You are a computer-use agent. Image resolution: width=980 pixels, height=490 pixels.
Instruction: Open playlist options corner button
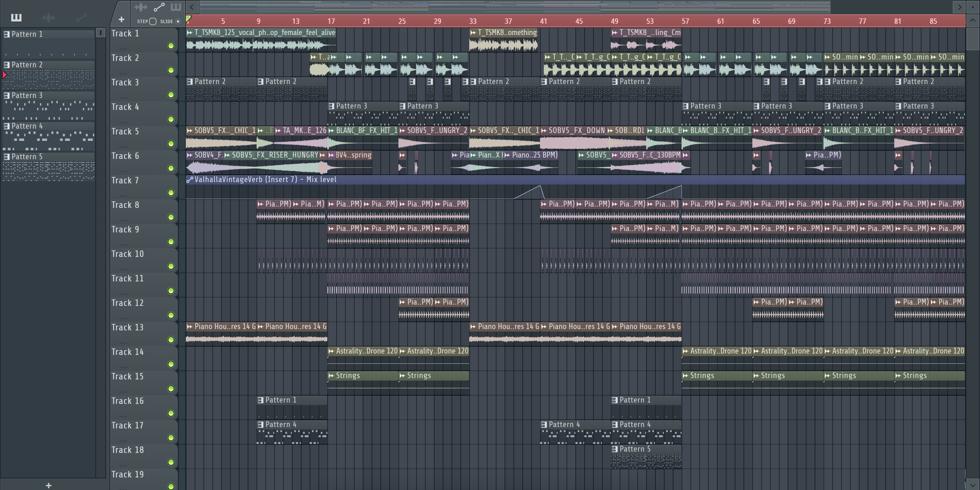tap(973, 7)
